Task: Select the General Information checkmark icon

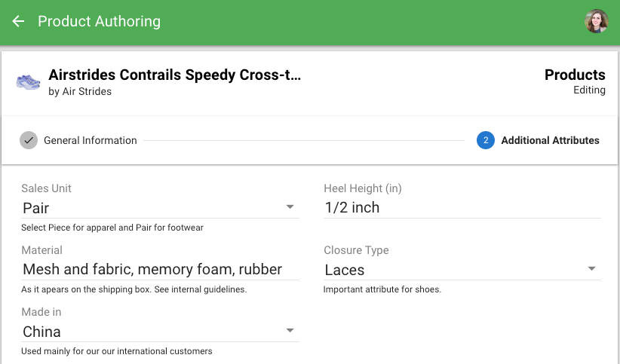Action: coord(29,140)
